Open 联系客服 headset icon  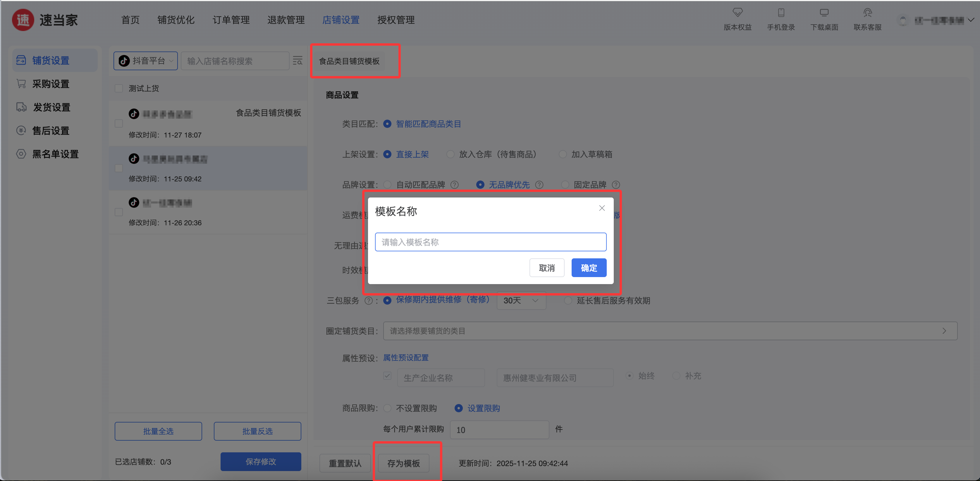[x=867, y=13]
